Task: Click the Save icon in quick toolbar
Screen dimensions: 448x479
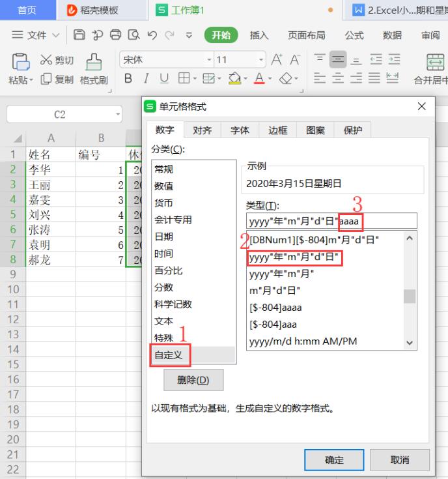Action: click(x=79, y=35)
